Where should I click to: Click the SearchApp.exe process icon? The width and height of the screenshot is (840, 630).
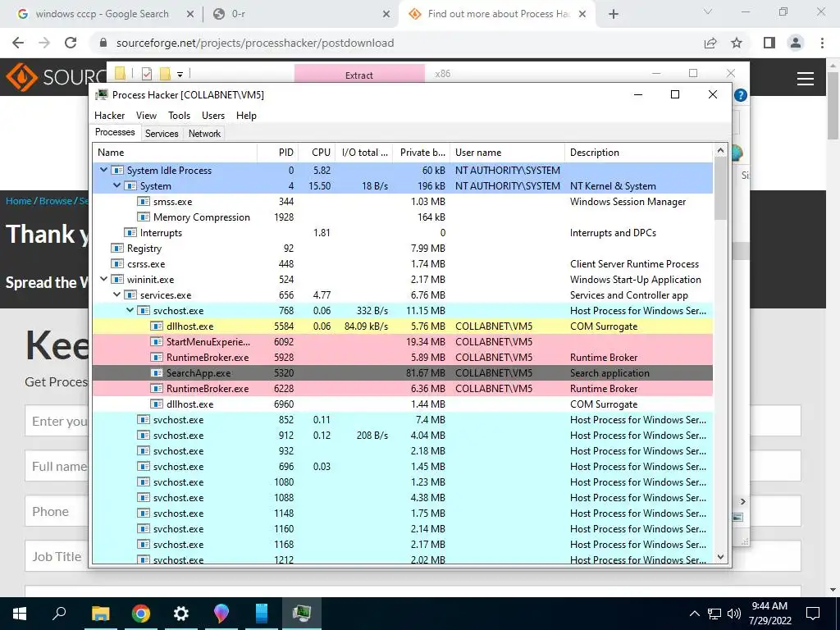tap(157, 373)
